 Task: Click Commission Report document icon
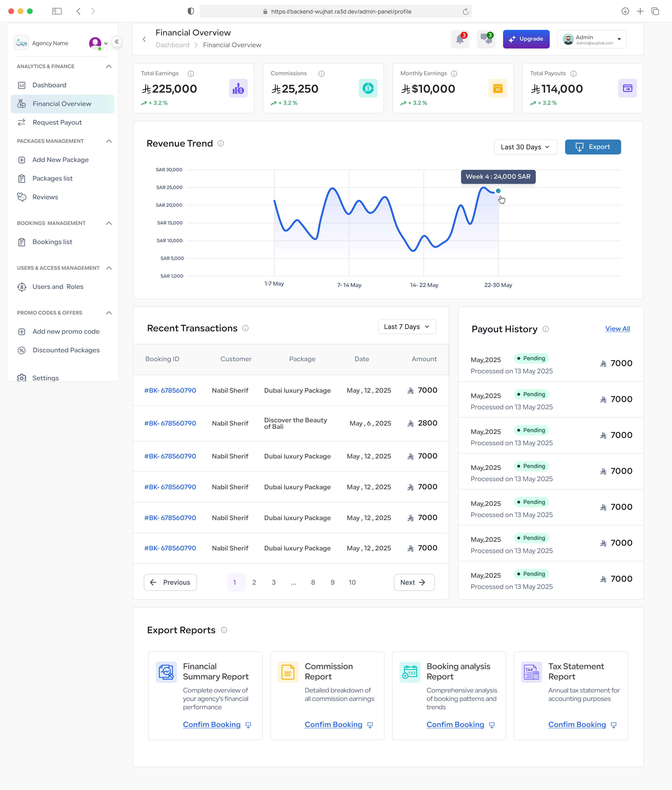(288, 672)
